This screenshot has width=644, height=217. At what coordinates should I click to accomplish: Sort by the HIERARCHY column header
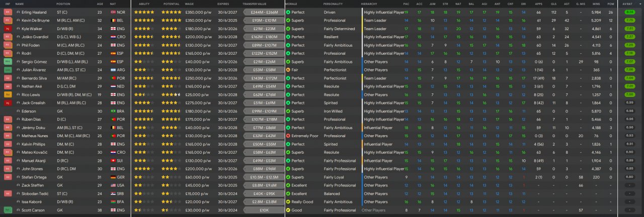point(369,4)
